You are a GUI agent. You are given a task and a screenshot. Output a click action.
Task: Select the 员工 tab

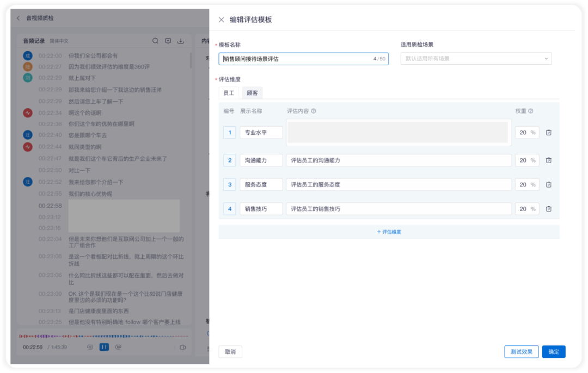[x=229, y=93]
